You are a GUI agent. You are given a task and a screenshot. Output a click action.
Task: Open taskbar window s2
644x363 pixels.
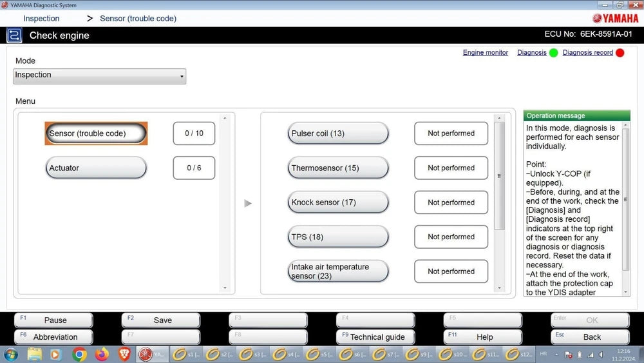219,354
